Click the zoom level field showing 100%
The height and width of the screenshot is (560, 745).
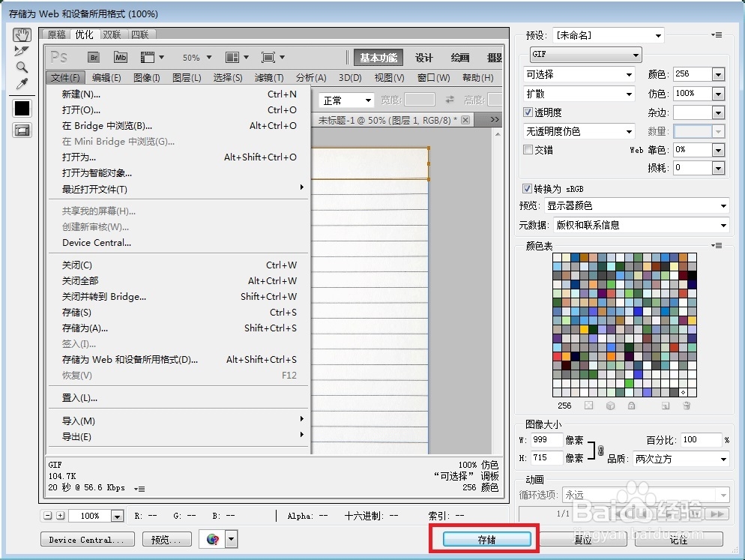(x=89, y=516)
